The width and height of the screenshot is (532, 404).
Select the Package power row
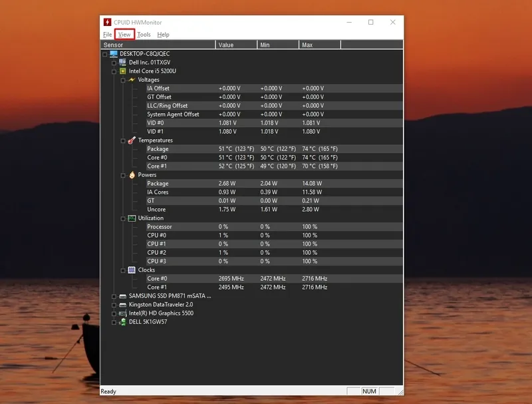[274, 183]
